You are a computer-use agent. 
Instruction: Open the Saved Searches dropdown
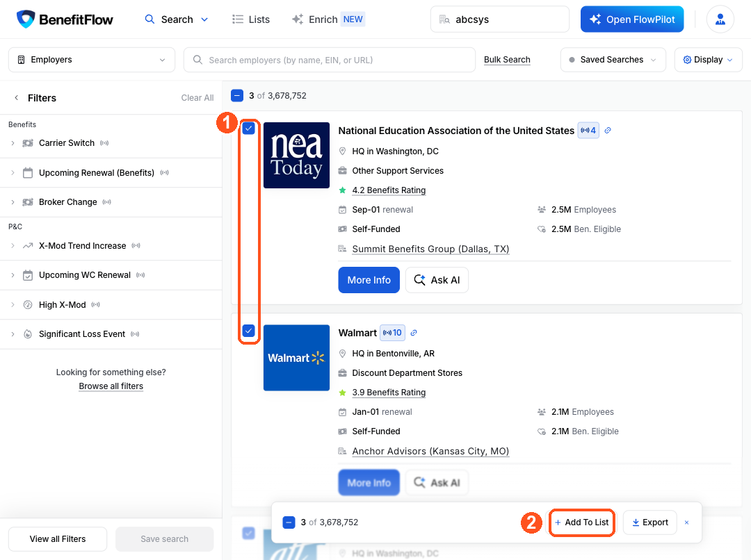(x=613, y=60)
